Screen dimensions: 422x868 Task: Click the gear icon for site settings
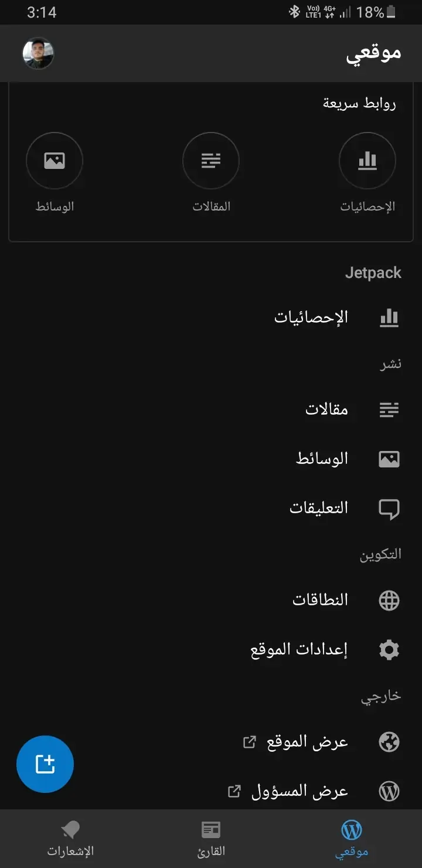tap(389, 650)
